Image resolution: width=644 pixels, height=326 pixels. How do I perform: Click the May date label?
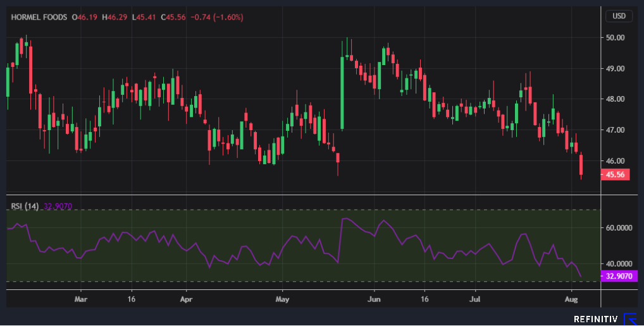(x=283, y=299)
